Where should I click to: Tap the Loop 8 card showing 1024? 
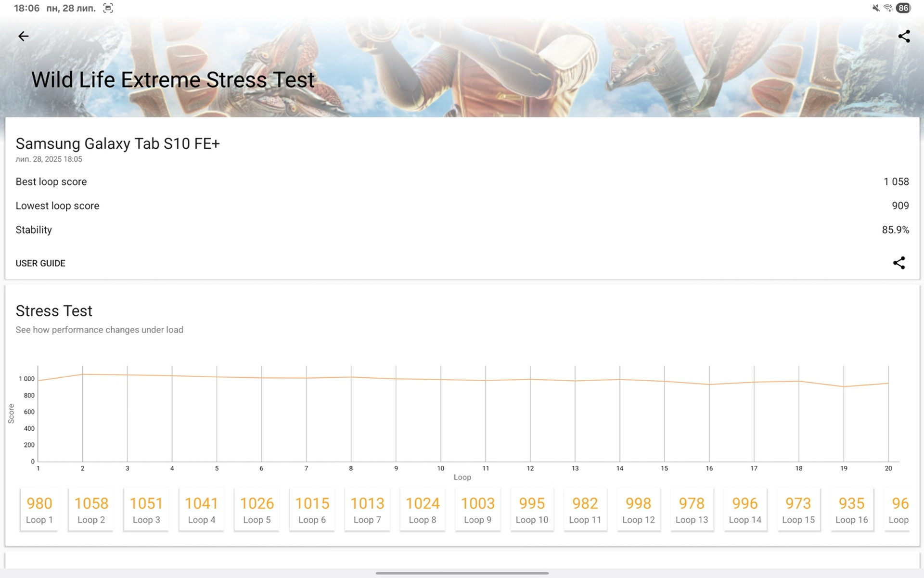(x=422, y=509)
